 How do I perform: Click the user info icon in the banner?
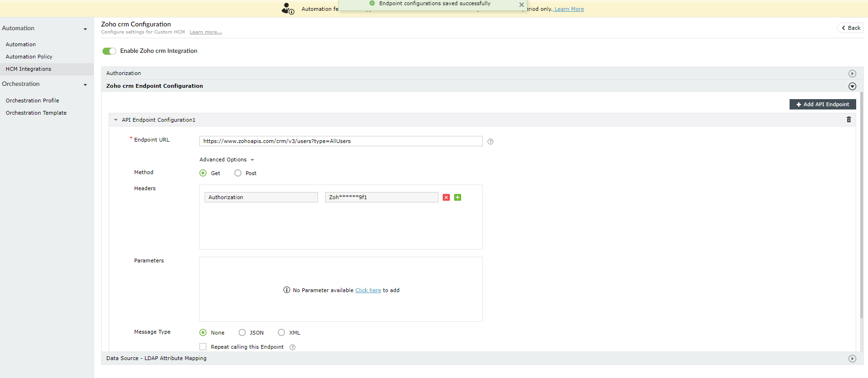coord(288,8)
